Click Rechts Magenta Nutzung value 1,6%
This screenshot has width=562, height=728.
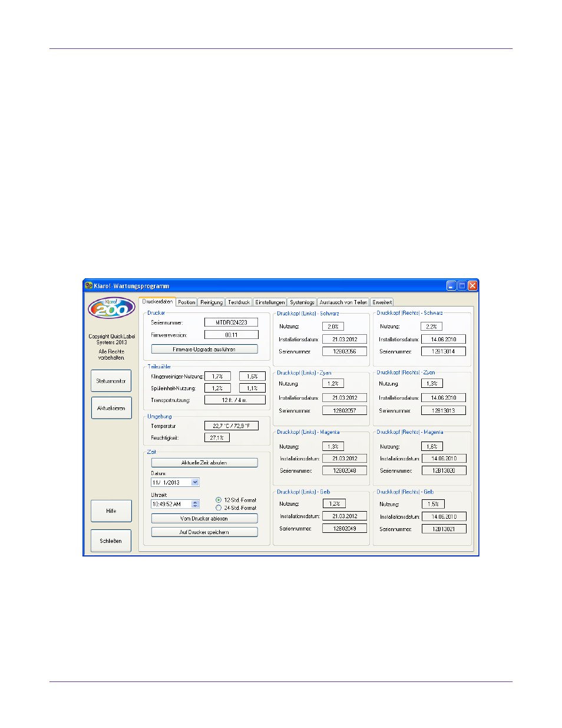[432, 446]
